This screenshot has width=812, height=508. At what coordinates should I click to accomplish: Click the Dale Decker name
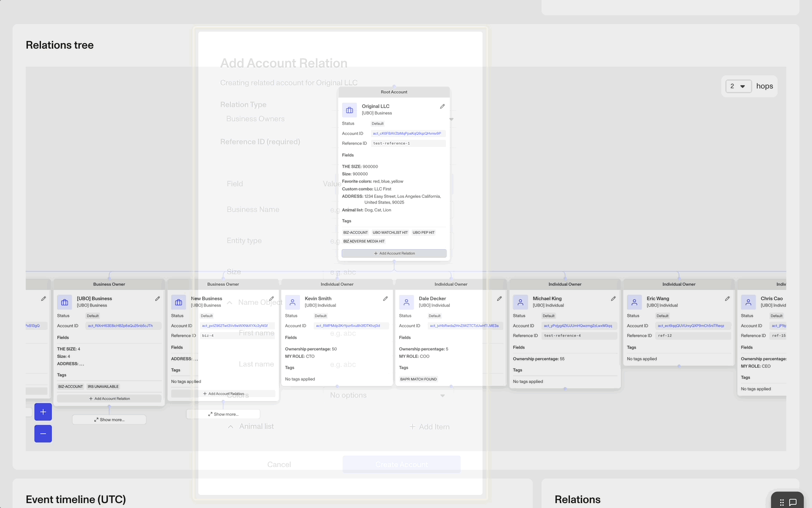pos(432,299)
